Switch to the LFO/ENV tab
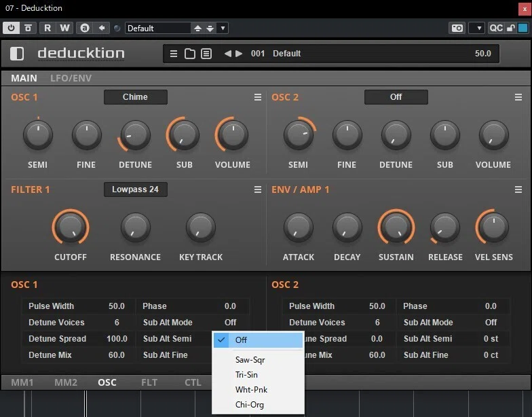 click(71, 78)
